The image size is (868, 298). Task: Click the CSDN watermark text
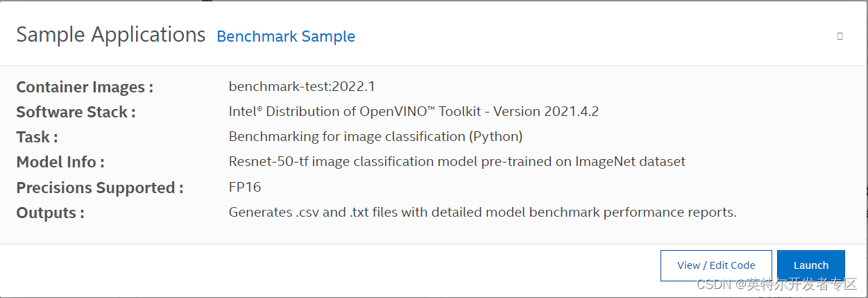point(714,284)
